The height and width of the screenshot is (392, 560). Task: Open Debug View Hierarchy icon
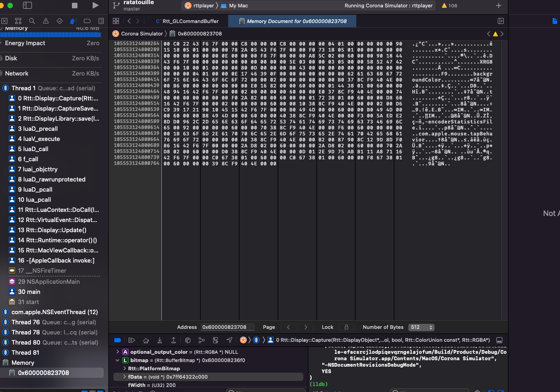point(188,340)
